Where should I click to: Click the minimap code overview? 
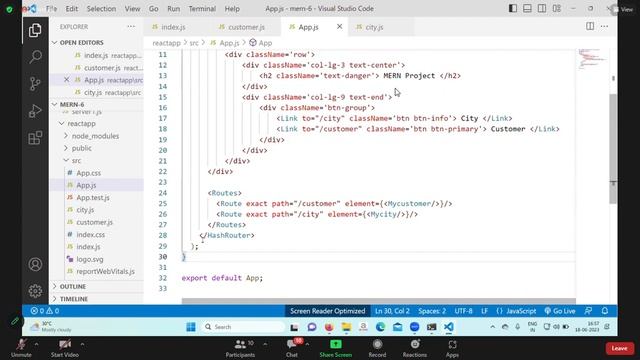(592, 60)
